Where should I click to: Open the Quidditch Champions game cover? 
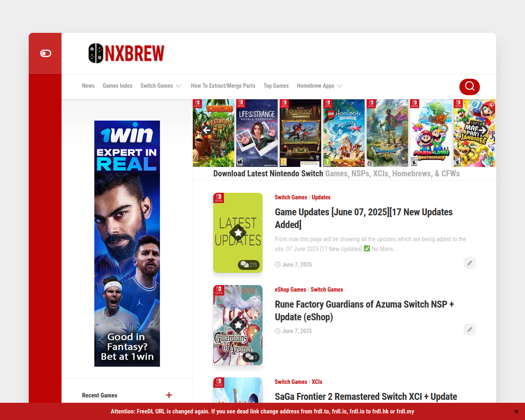pyautogui.click(x=301, y=133)
